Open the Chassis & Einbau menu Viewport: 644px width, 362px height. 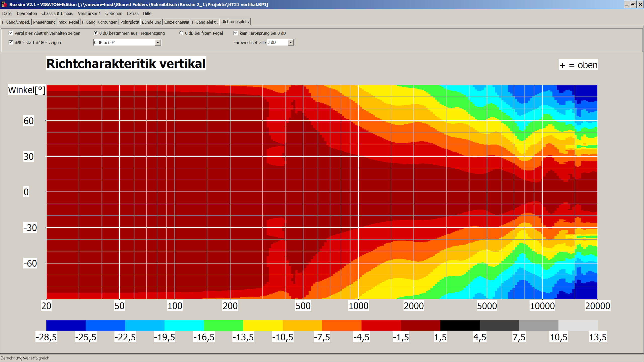pyautogui.click(x=57, y=13)
